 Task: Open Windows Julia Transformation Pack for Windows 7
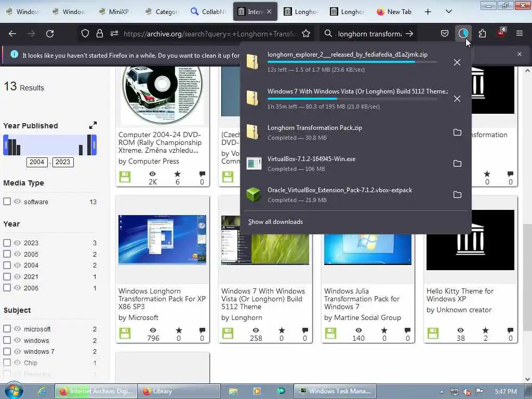[x=362, y=299]
